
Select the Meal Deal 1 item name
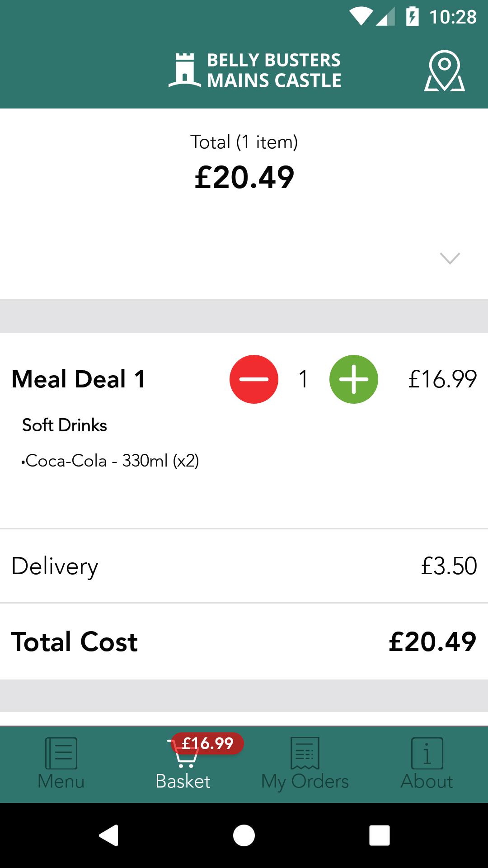[78, 379]
